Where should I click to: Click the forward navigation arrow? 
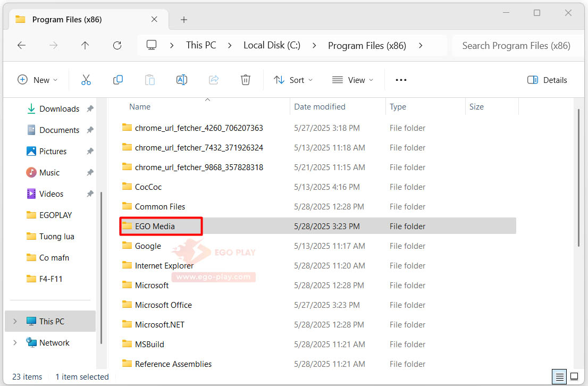point(54,45)
